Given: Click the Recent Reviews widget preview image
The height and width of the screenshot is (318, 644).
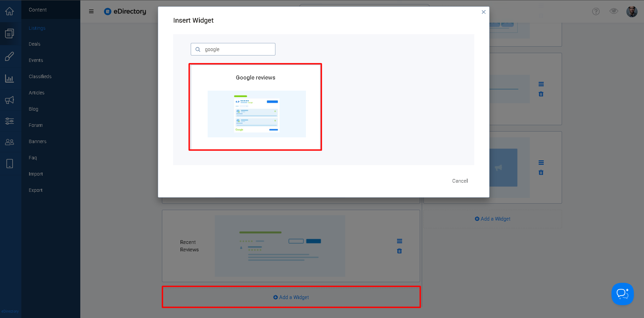Looking at the screenshot, I should [280, 246].
